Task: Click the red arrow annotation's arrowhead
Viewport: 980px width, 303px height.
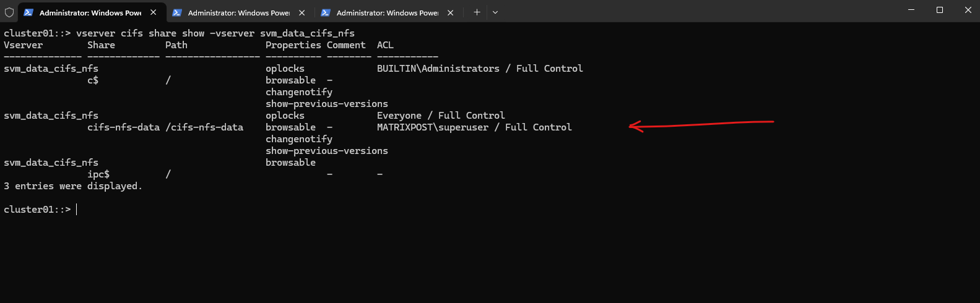Action: point(633,127)
